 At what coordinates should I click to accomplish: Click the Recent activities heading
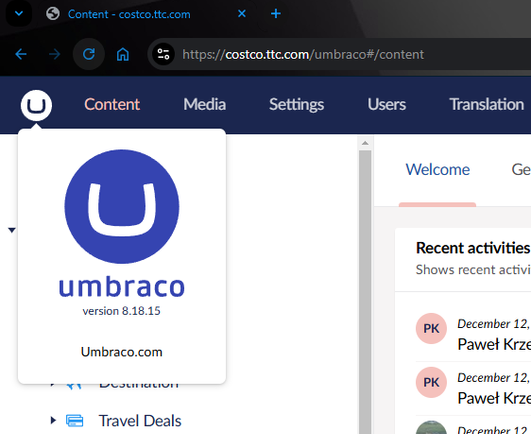point(473,247)
